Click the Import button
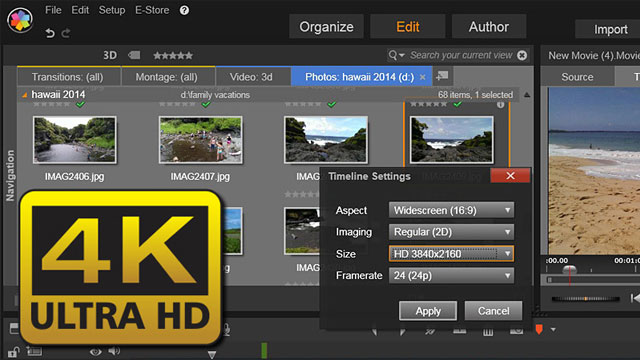The height and width of the screenshot is (360, 640). (x=608, y=29)
